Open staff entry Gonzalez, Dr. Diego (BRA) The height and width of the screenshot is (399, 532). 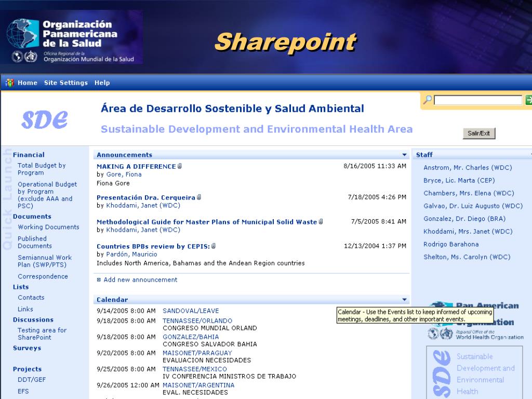(x=464, y=219)
